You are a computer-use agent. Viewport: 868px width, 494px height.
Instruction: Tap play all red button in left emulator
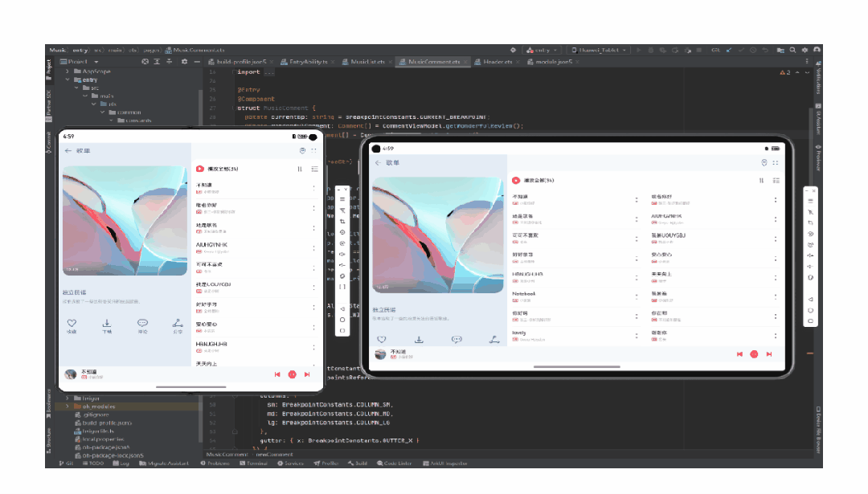(x=200, y=169)
